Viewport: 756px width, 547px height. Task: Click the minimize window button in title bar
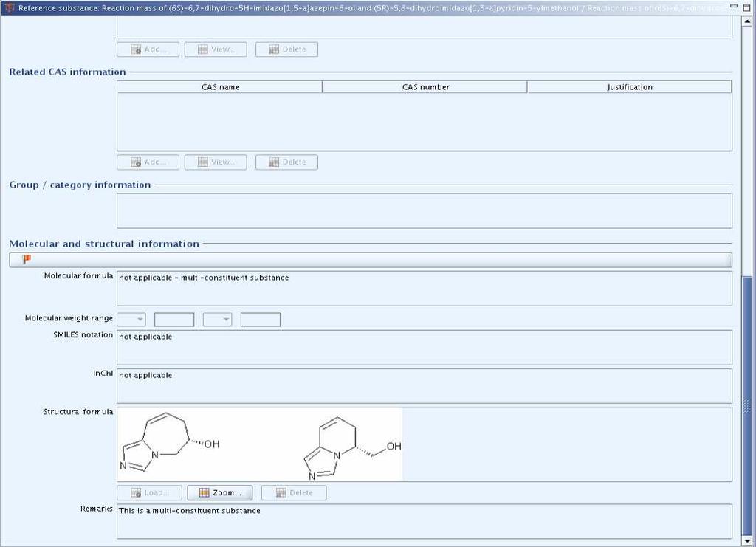click(x=735, y=7)
